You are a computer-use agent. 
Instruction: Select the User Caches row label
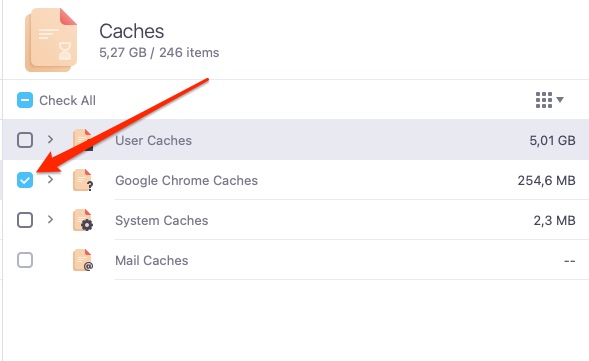(x=153, y=140)
